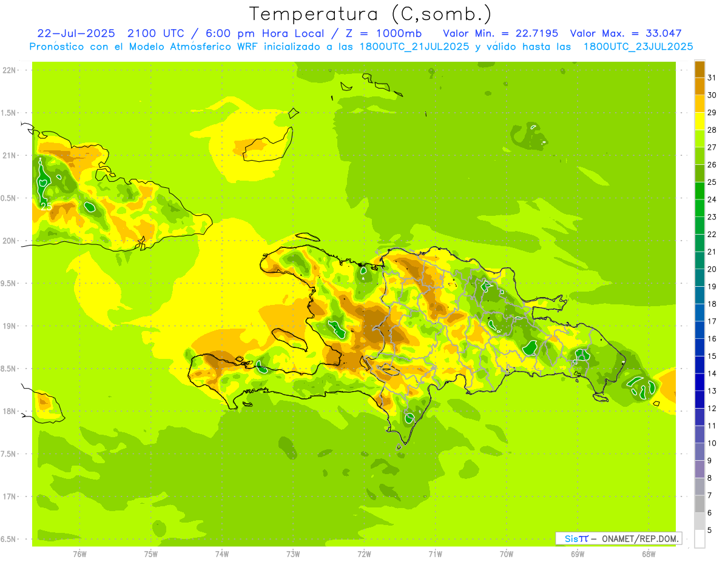The height and width of the screenshot is (562, 728).
Task: Click the blue legend band between 15 and 16
Action: (699, 347)
